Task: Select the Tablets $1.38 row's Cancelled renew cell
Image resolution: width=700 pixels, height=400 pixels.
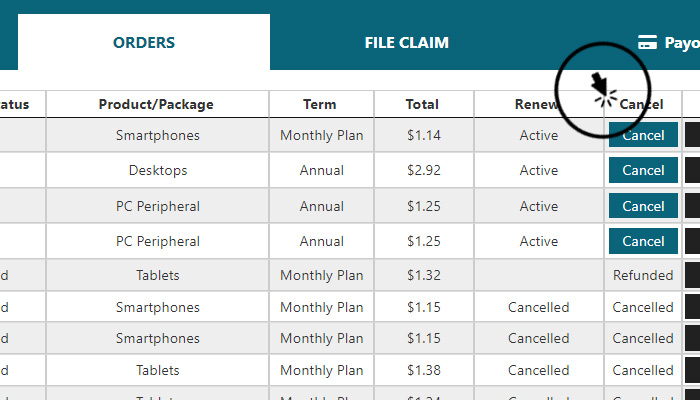Action: [538, 370]
